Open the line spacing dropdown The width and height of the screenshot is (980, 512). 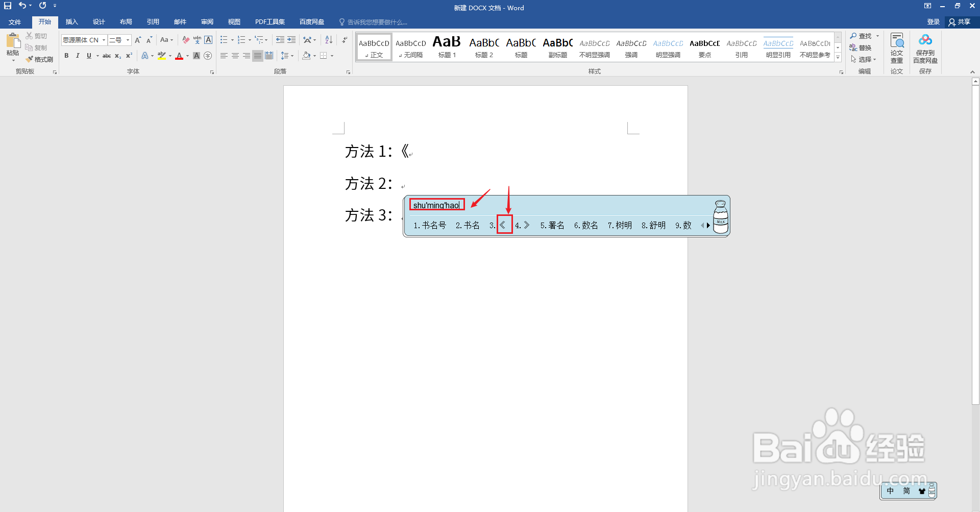[x=287, y=56]
